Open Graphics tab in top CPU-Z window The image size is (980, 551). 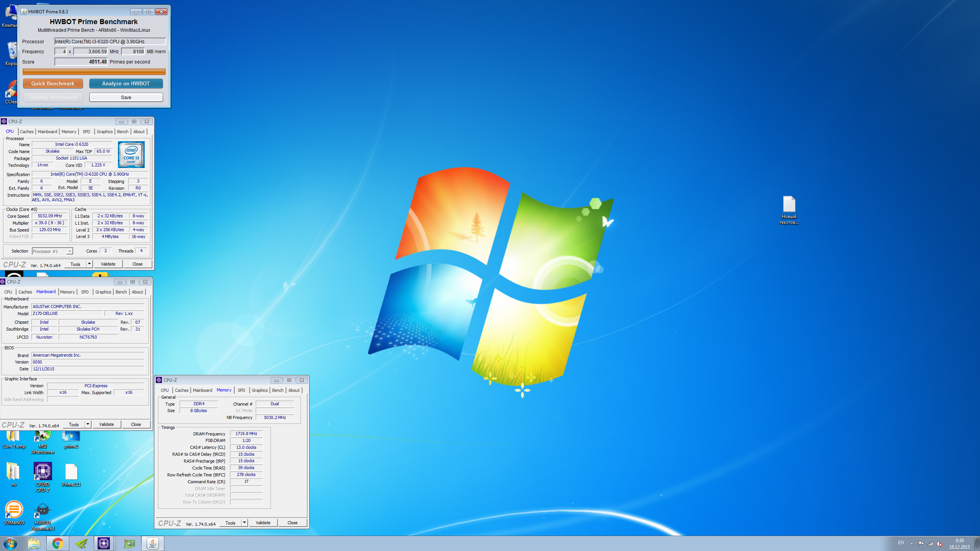click(105, 132)
